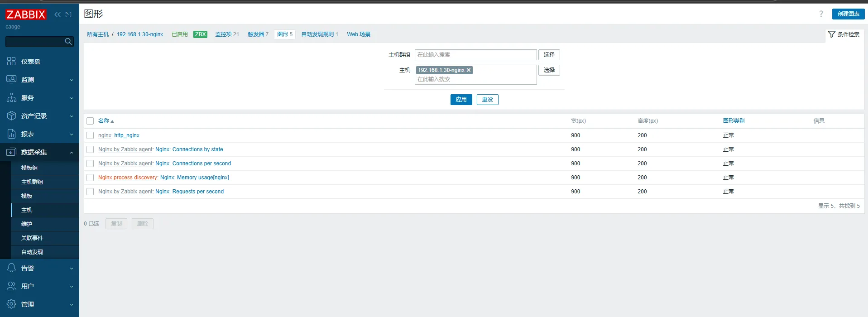Focus the 主机群组 search input
Screen dimensions: 868x317
(x=475, y=55)
